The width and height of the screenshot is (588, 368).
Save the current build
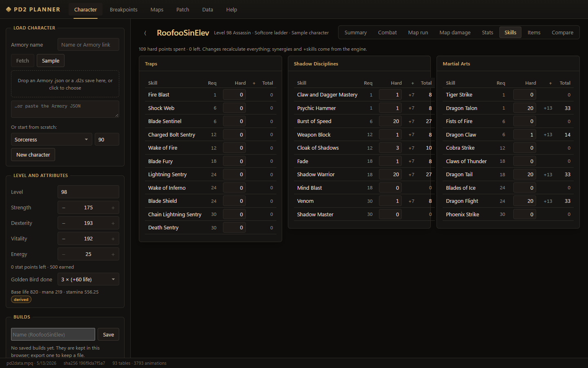pyautogui.click(x=109, y=334)
